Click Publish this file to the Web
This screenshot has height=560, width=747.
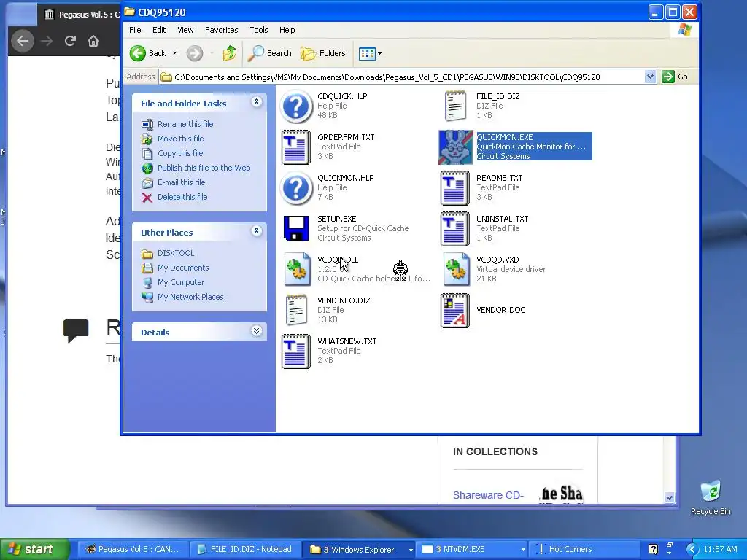click(204, 168)
